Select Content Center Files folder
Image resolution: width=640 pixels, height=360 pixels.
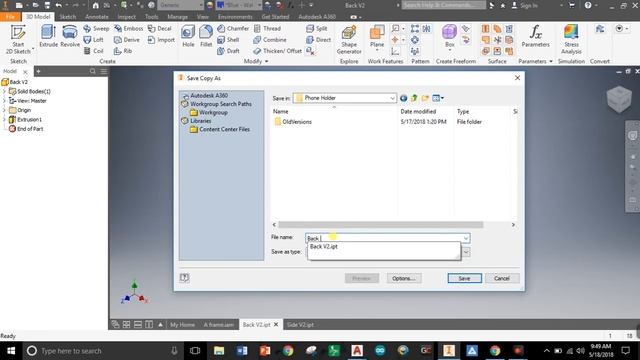(224, 129)
